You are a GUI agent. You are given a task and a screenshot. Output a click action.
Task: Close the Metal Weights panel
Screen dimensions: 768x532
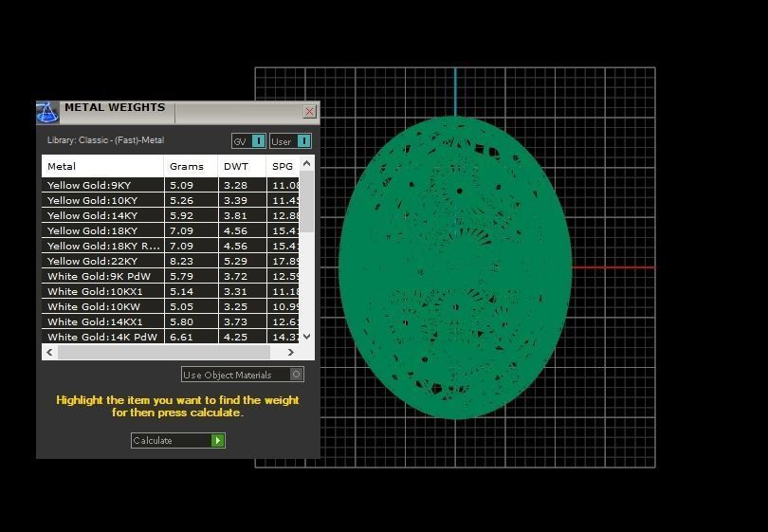[309, 112]
